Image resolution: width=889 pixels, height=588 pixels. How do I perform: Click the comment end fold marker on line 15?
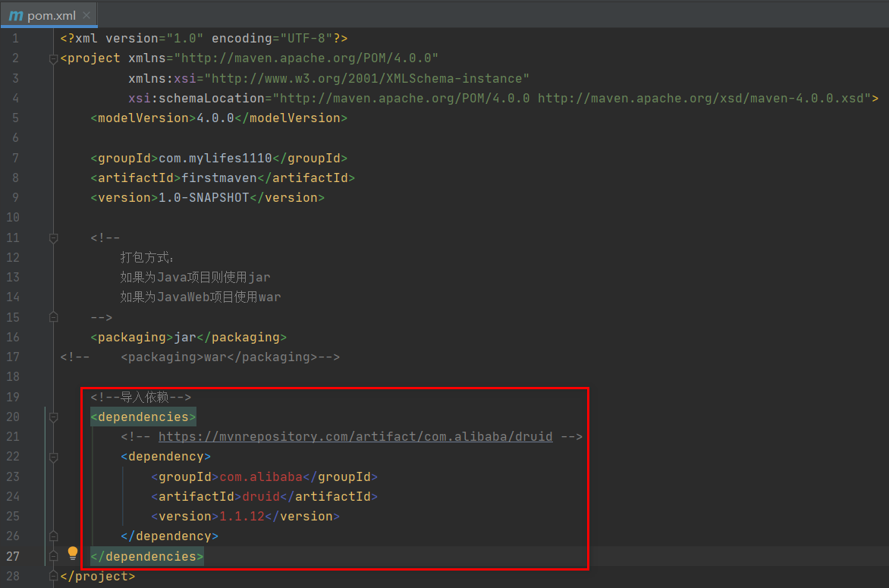[53, 318]
